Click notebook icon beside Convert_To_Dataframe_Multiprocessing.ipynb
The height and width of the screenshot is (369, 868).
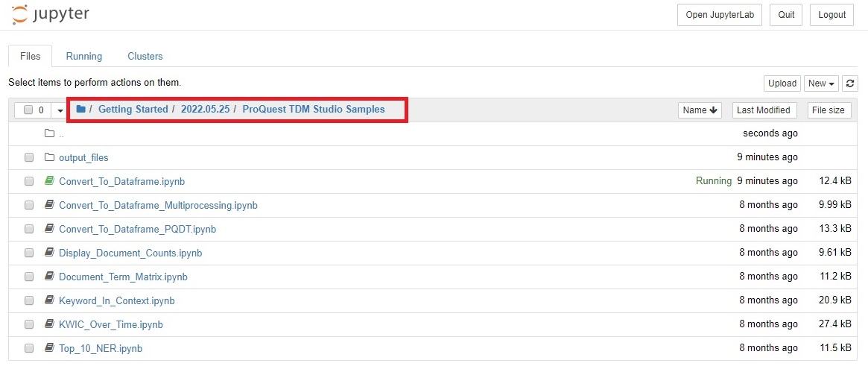click(x=50, y=205)
